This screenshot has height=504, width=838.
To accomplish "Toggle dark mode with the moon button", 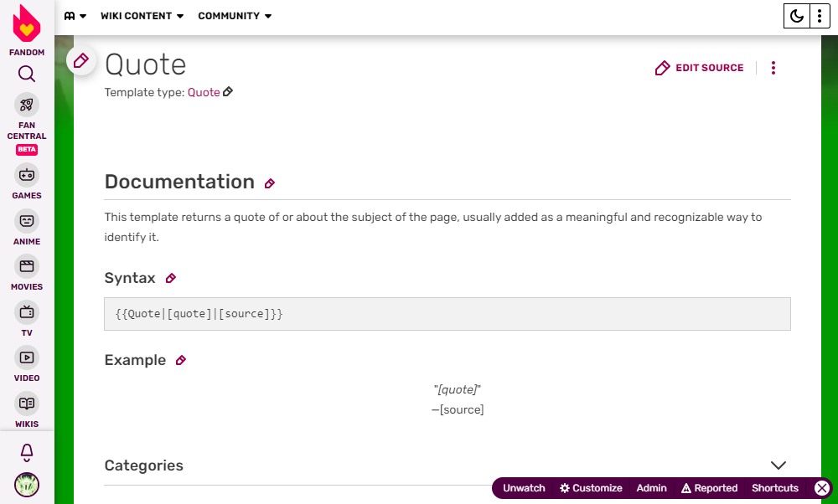I will pyautogui.click(x=796, y=16).
